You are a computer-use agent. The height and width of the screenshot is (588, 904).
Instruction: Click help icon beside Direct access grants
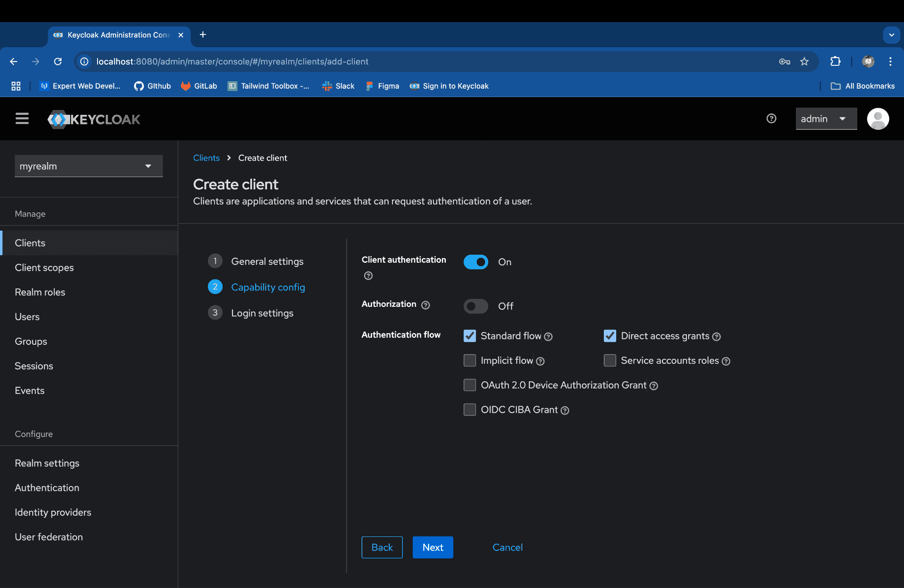(x=716, y=337)
